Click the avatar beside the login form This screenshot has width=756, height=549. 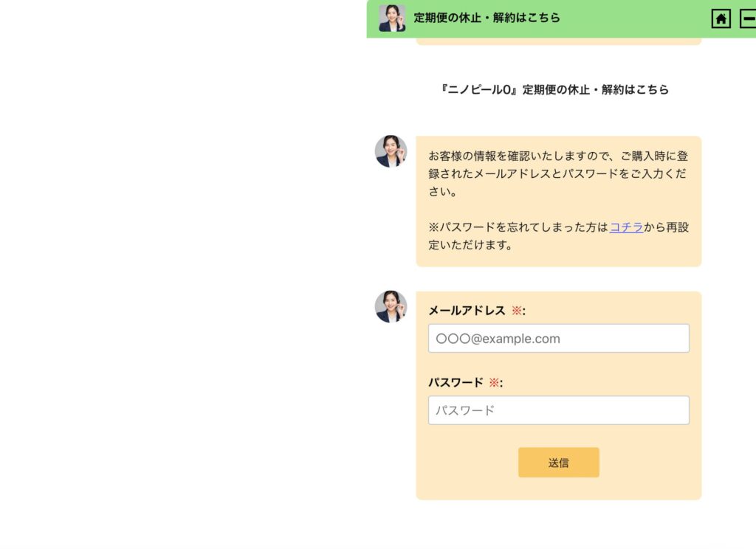click(x=391, y=306)
